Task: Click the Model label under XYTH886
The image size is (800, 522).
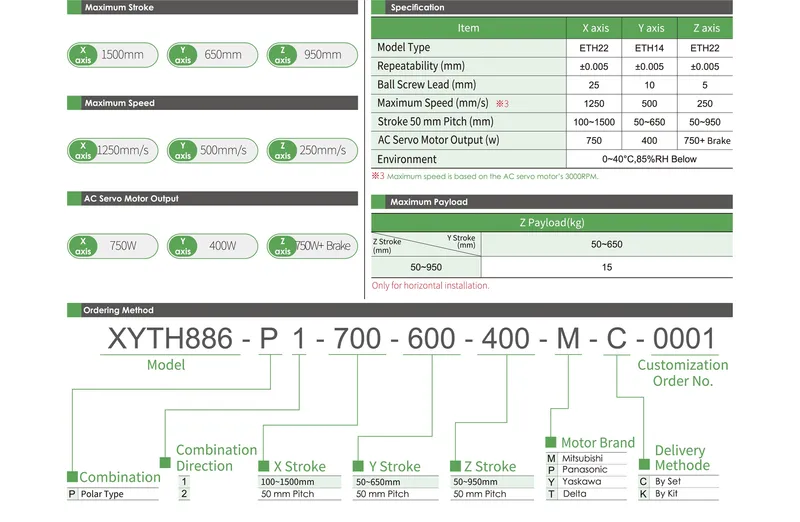Action: tap(166, 365)
